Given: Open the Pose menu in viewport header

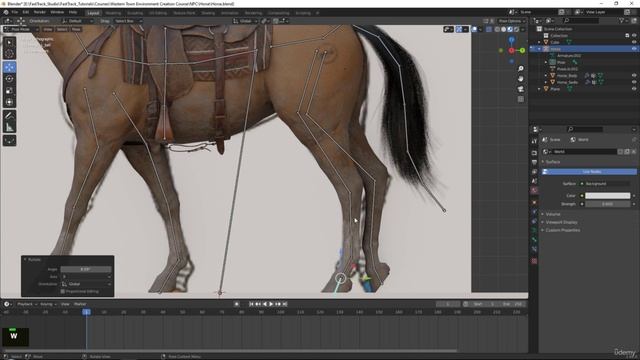Looking at the screenshot, I should pos(76,29).
